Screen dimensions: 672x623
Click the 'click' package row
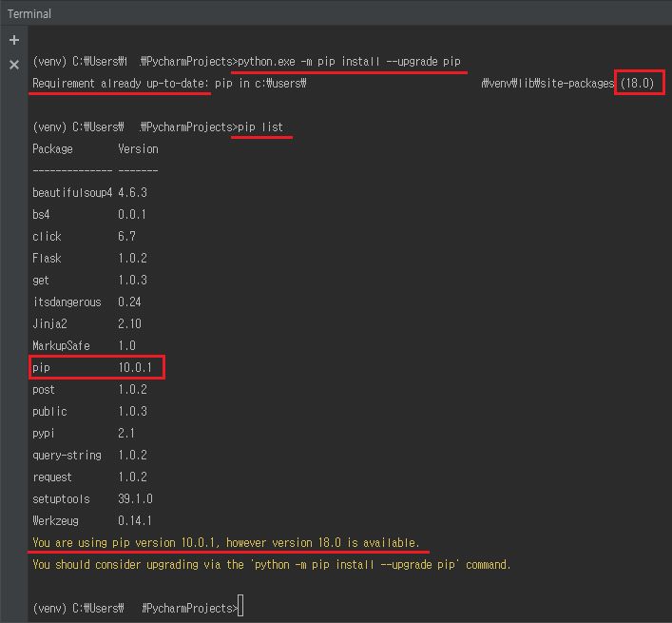pyautogui.click(x=84, y=236)
